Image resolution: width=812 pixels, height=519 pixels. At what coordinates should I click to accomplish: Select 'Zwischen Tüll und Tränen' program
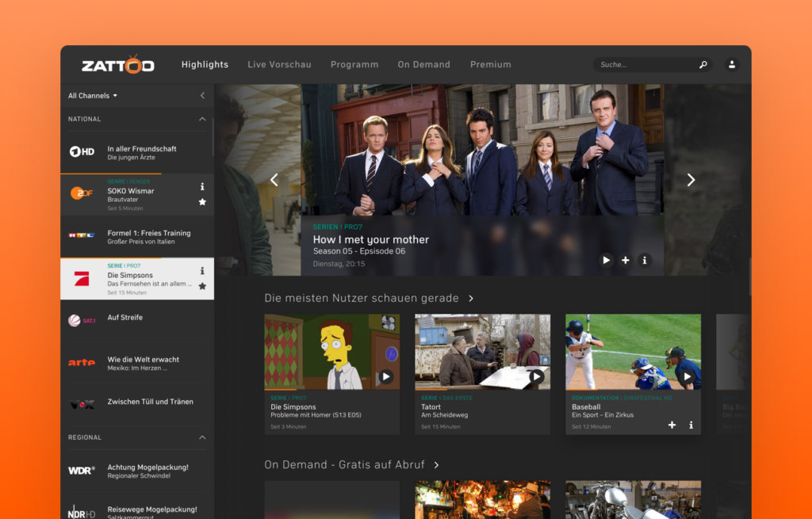(150, 402)
